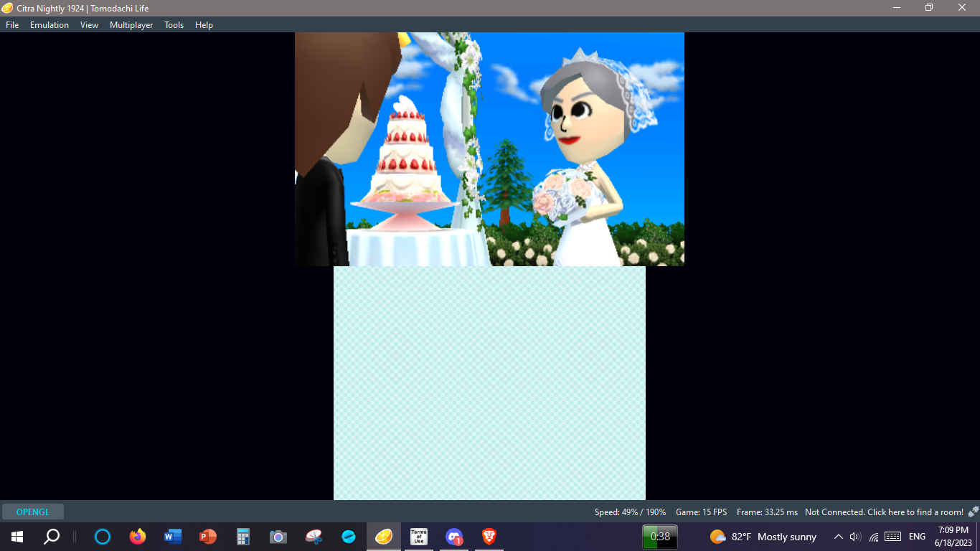Launch Firefox from taskbar
This screenshot has width=980, height=551.
click(138, 537)
